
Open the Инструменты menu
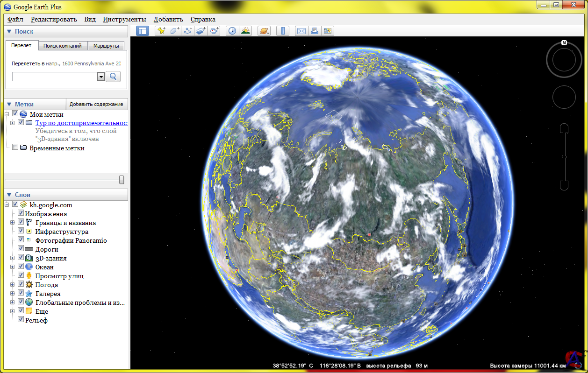click(124, 19)
